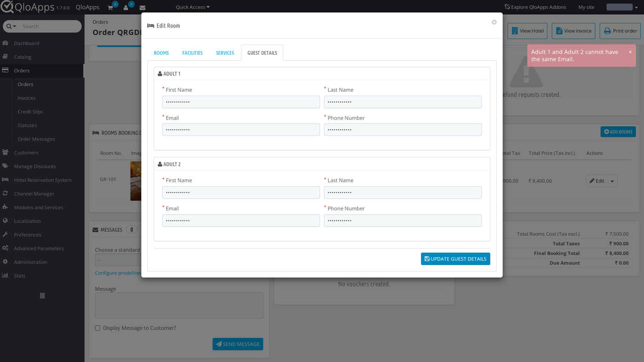The width and height of the screenshot is (644, 362).
Task: Click the Add Rooms button
Action: (x=618, y=132)
